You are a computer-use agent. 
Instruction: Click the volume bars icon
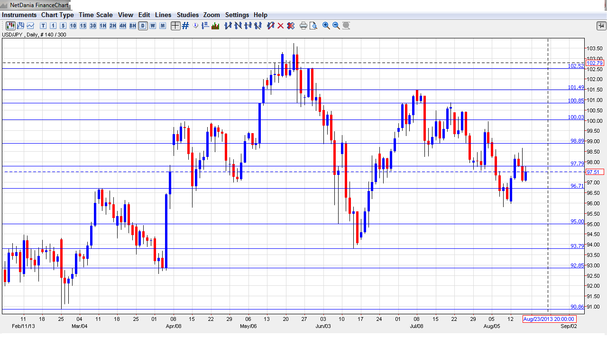[x=215, y=26]
